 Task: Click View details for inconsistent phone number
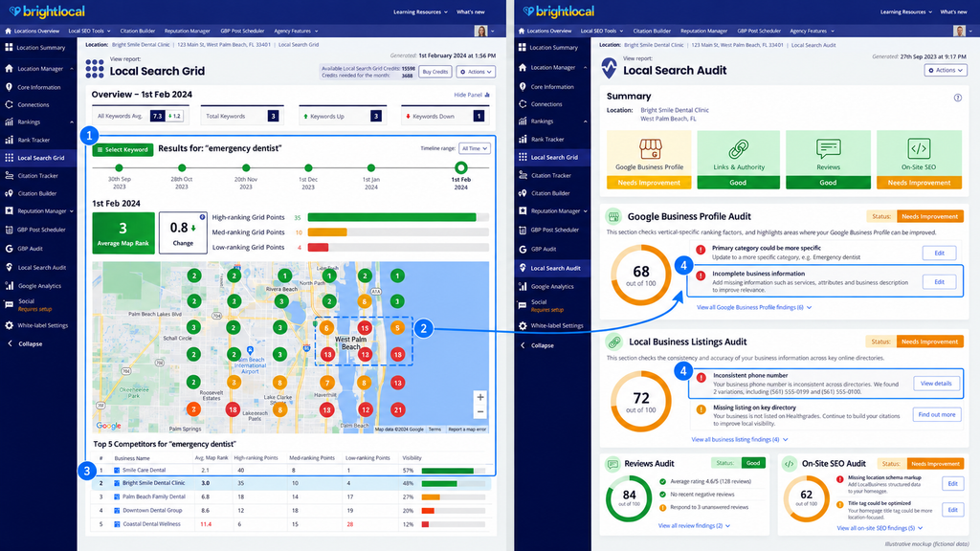(936, 384)
